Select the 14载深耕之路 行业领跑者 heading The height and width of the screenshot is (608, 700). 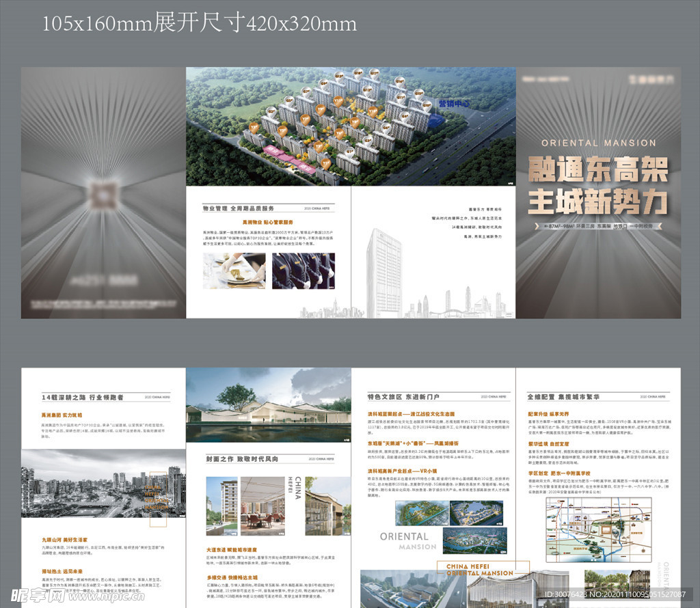click(x=83, y=397)
